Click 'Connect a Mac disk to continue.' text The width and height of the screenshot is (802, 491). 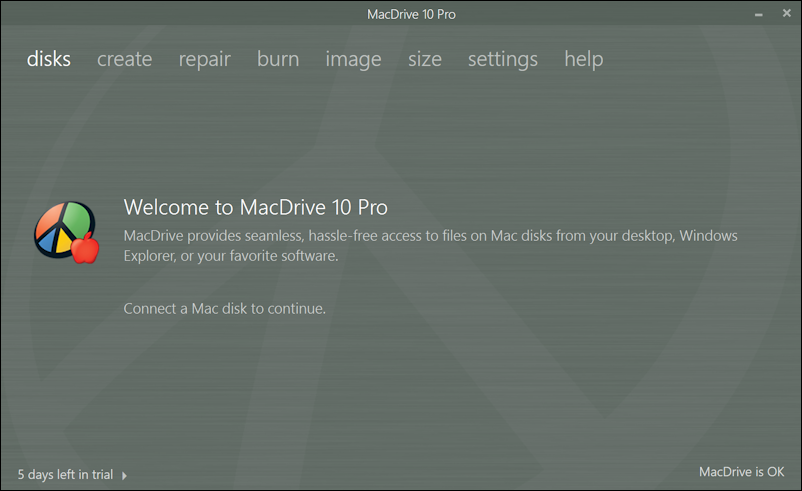pyautogui.click(x=225, y=308)
